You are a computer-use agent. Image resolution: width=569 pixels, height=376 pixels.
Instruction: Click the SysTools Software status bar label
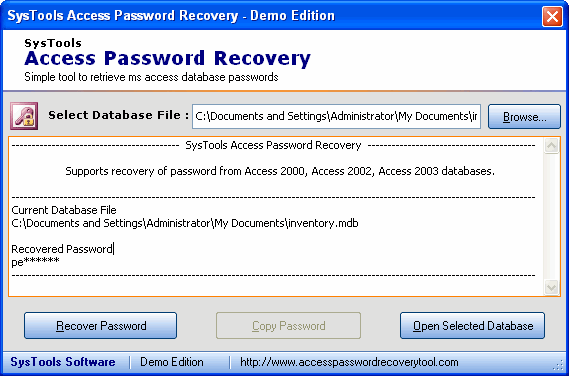[63, 362]
